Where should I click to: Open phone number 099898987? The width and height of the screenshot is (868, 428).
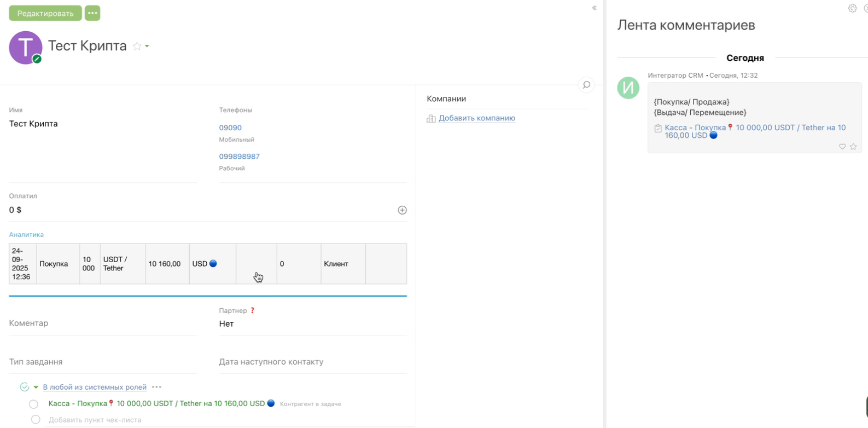[x=239, y=157]
